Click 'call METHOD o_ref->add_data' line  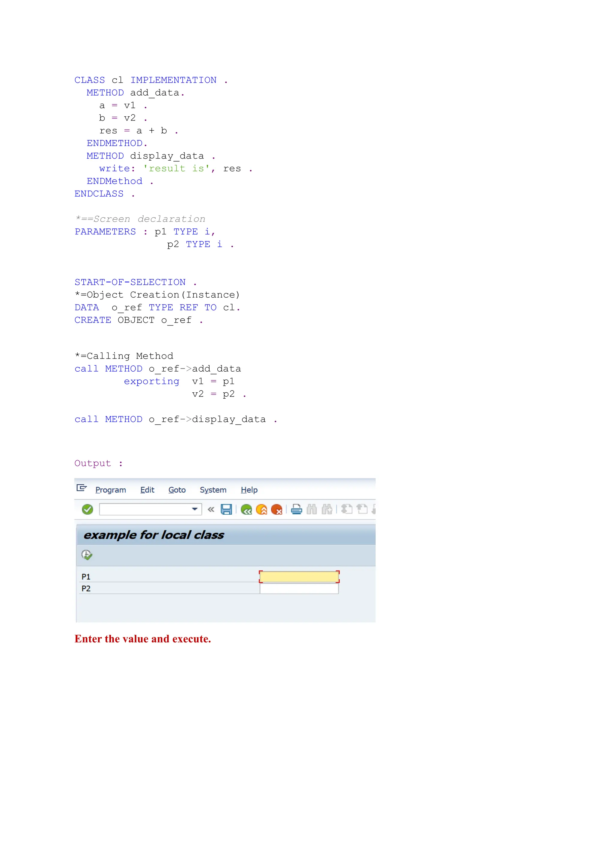tap(158, 369)
